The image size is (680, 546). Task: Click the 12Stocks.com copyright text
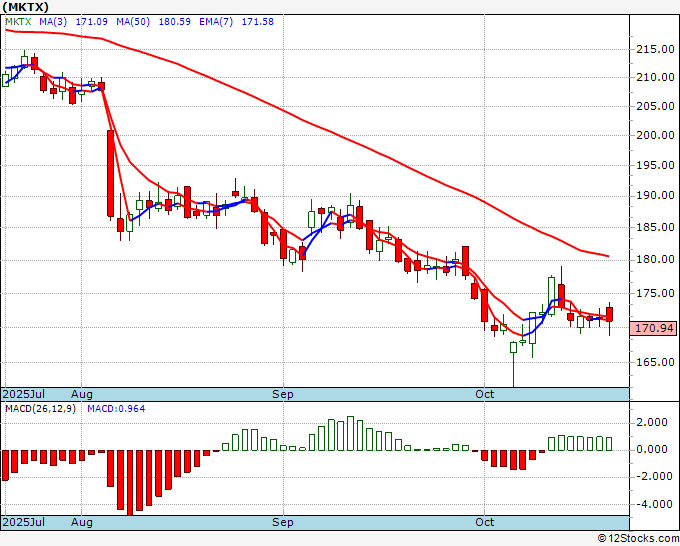point(638,539)
